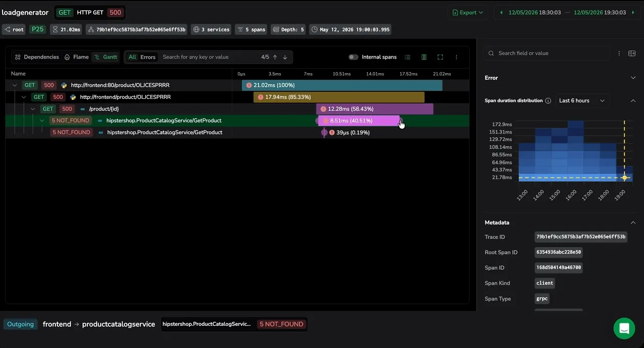Collapse the Span duration distribution section
Screen dimensions: 644x348
coord(633,100)
